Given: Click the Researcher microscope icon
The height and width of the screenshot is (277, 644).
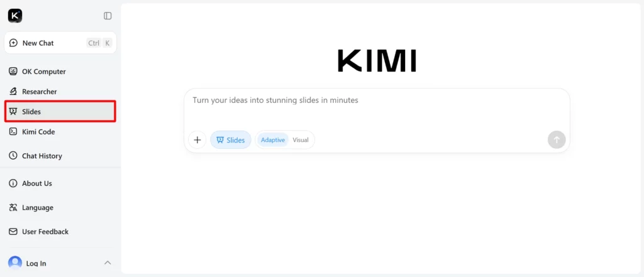Looking at the screenshot, I should click(x=13, y=92).
